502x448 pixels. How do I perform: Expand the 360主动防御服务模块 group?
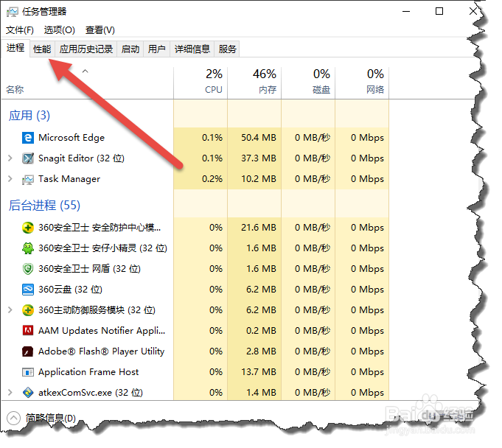coord(10,309)
